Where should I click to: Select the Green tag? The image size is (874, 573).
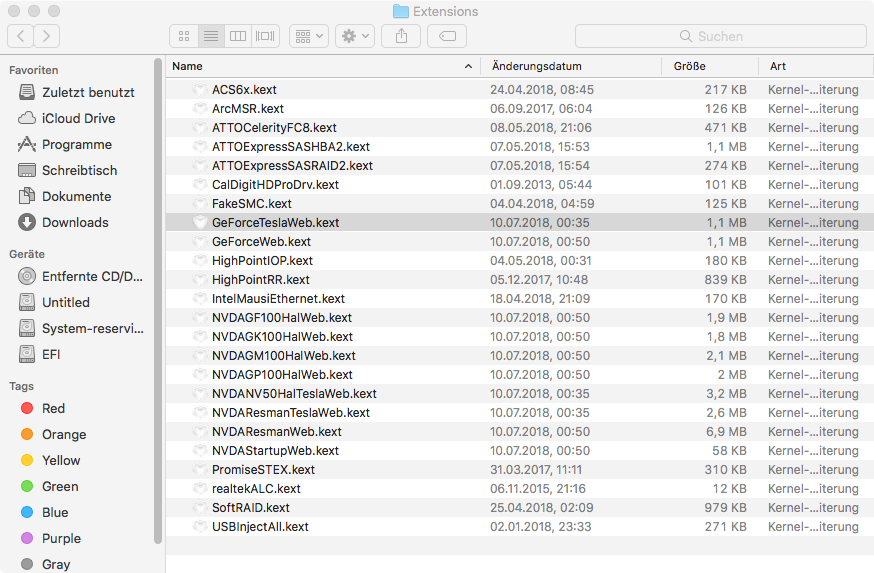tap(50, 486)
